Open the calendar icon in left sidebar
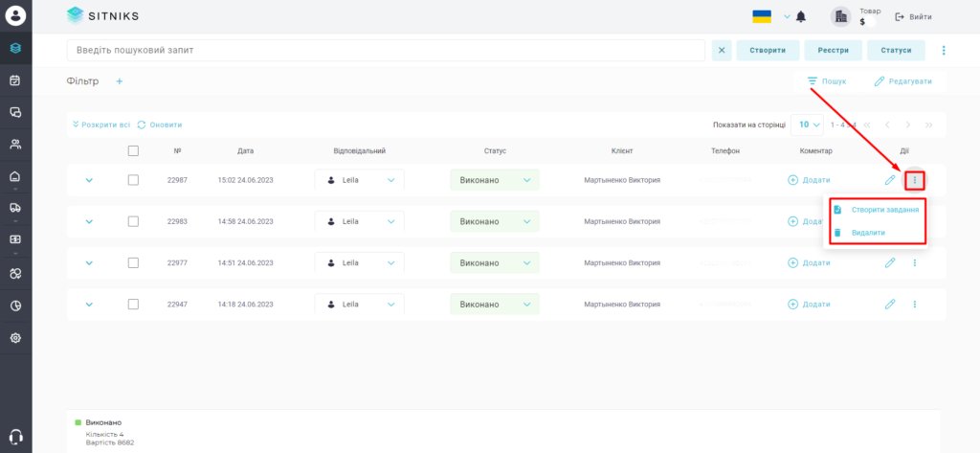The image size is (980, 453). pyautogui.click(x=15, y=80)
